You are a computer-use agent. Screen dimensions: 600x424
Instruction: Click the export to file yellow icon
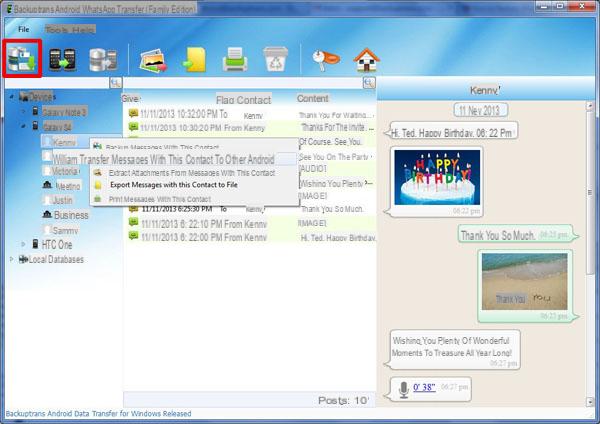click(194, 60)
